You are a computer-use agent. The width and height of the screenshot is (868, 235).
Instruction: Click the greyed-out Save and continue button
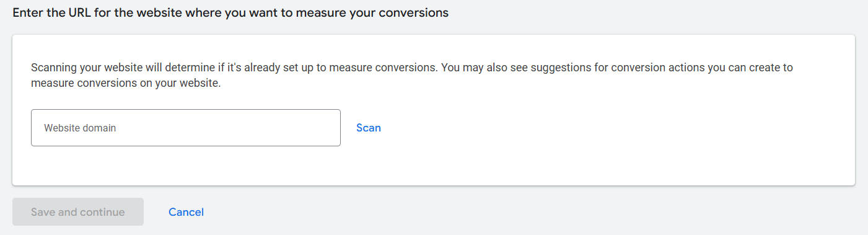[x=78, y=212]
